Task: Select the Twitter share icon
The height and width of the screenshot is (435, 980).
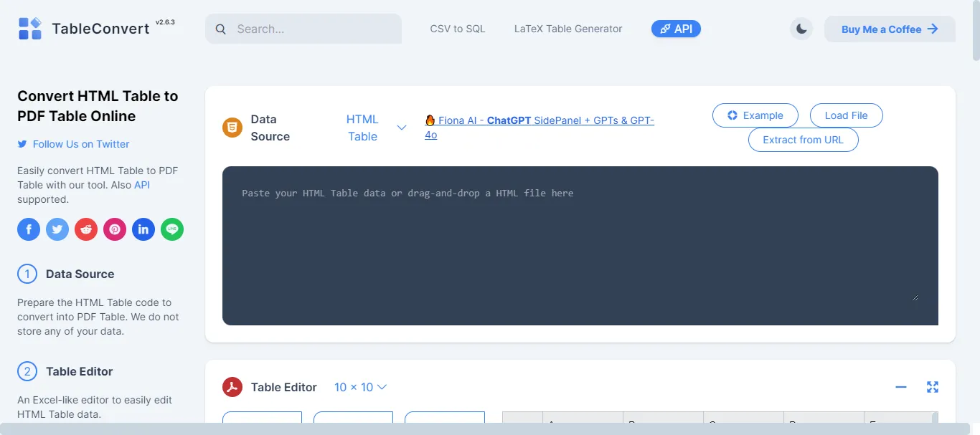Action: pos(57,229)
